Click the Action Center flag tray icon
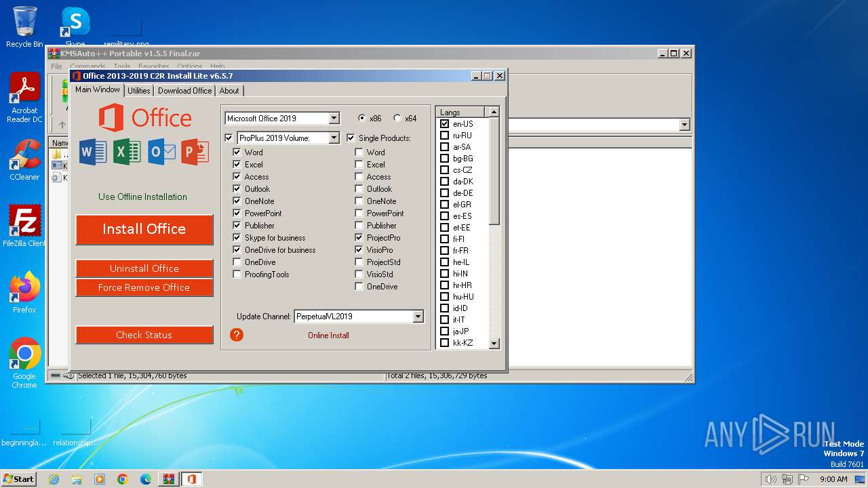Viewport: 868px width, 488px height. tap(804, 479)
